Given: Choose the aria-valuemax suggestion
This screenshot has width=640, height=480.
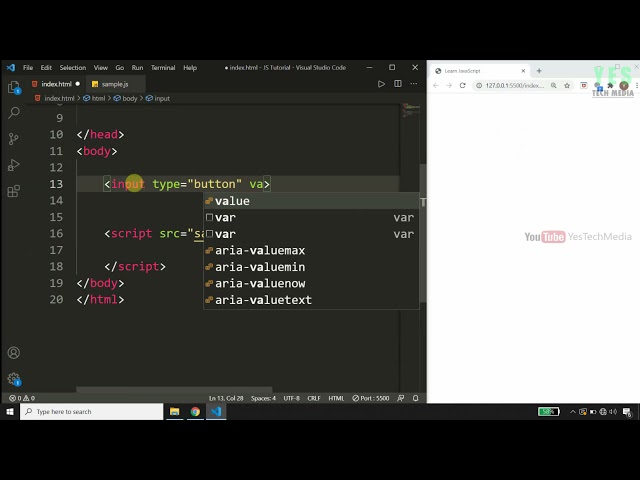Looking at the screenshot, I should (311, 251).
